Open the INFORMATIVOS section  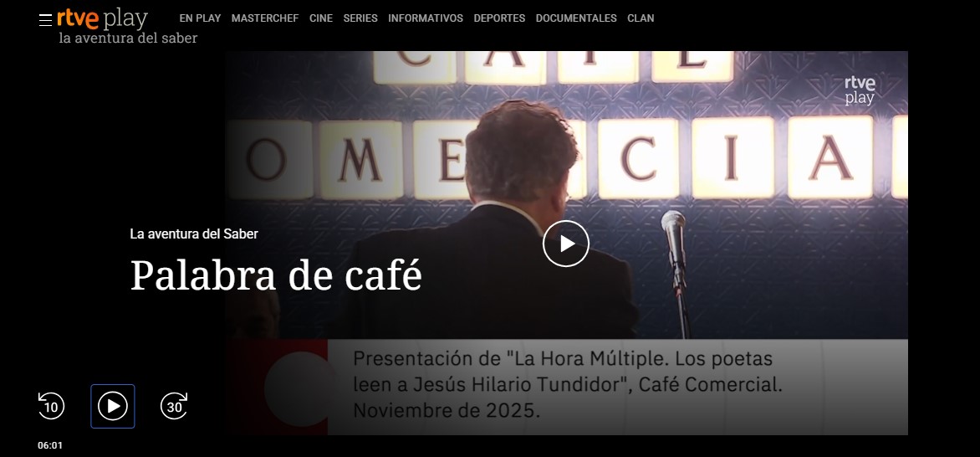point(426,18)
